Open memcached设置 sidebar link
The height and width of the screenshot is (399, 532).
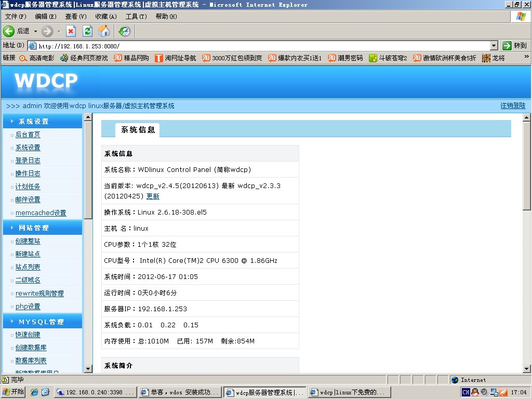(x=41, y=212)
